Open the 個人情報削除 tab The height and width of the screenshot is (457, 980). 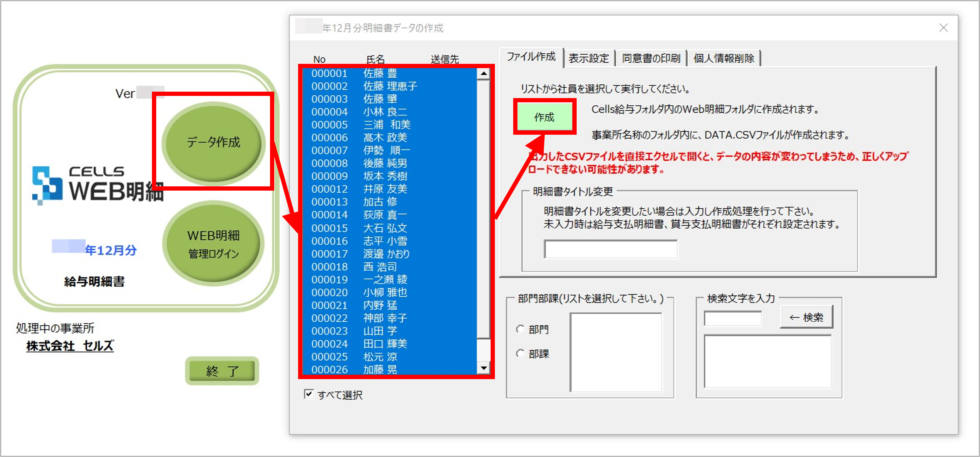[x=724, y=58]
